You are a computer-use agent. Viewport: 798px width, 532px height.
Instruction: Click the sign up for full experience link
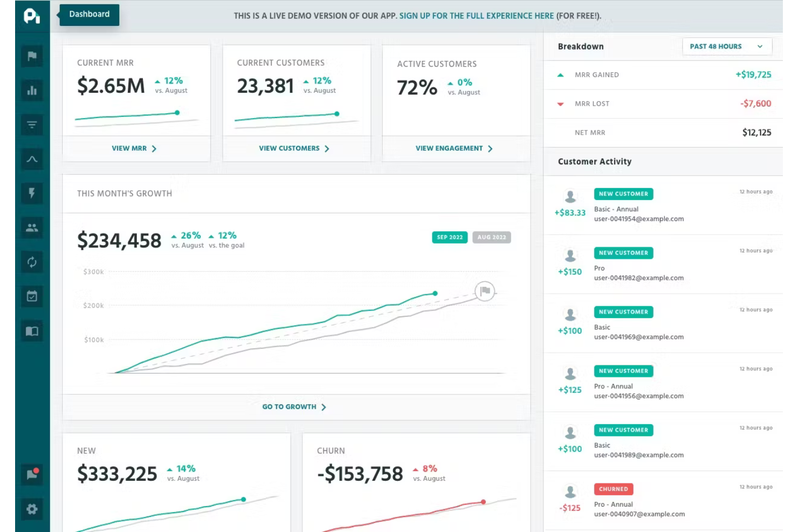pos(477,16)
